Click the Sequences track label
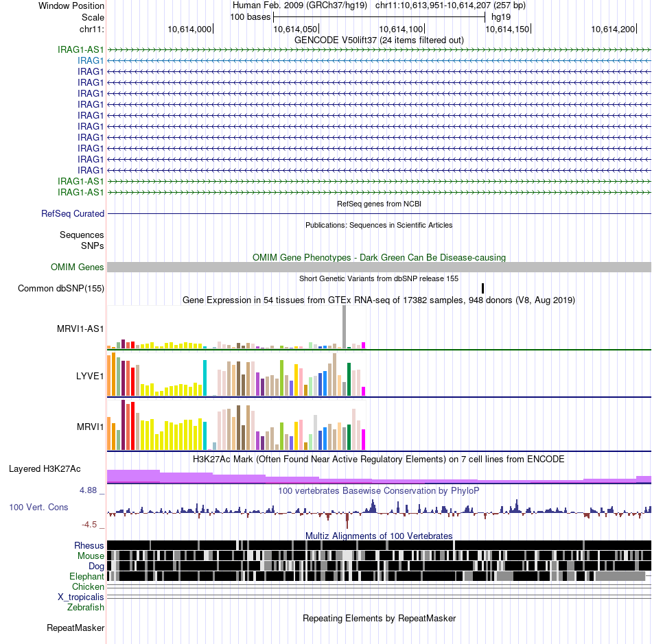This screenshot has height=644, width=652. [82, 235]
